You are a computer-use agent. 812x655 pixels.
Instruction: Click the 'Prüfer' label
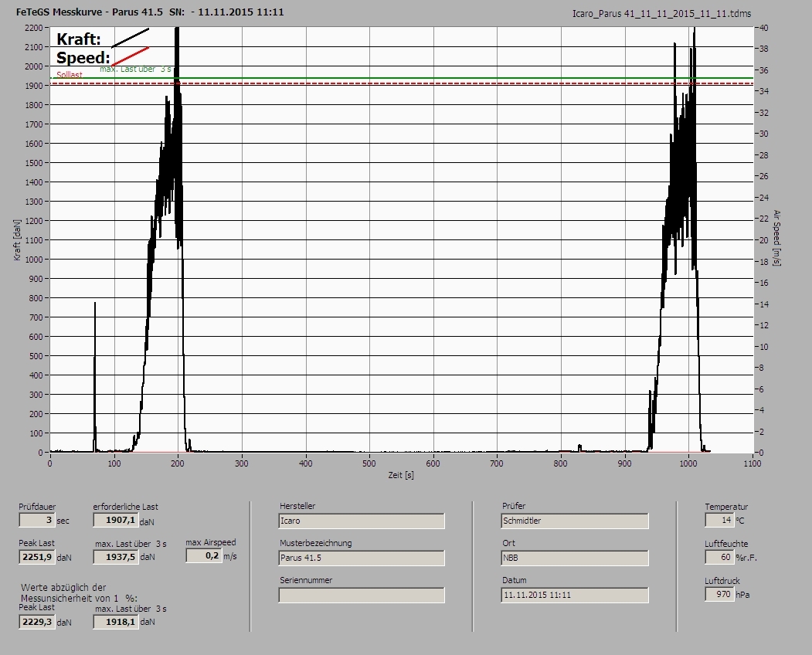(514, 506)
